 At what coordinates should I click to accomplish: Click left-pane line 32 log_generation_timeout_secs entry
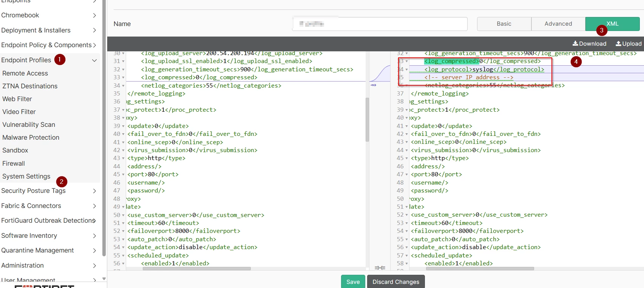tap(247, 69)
